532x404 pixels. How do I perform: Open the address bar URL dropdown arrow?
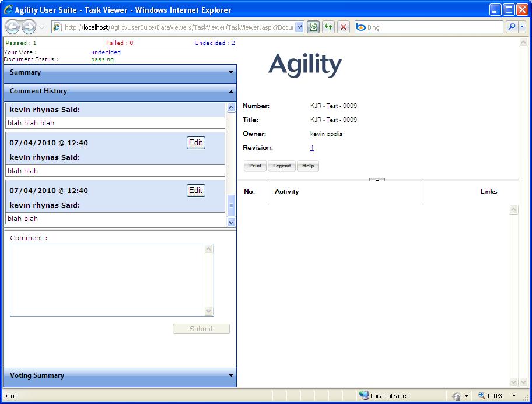[299, 27]
